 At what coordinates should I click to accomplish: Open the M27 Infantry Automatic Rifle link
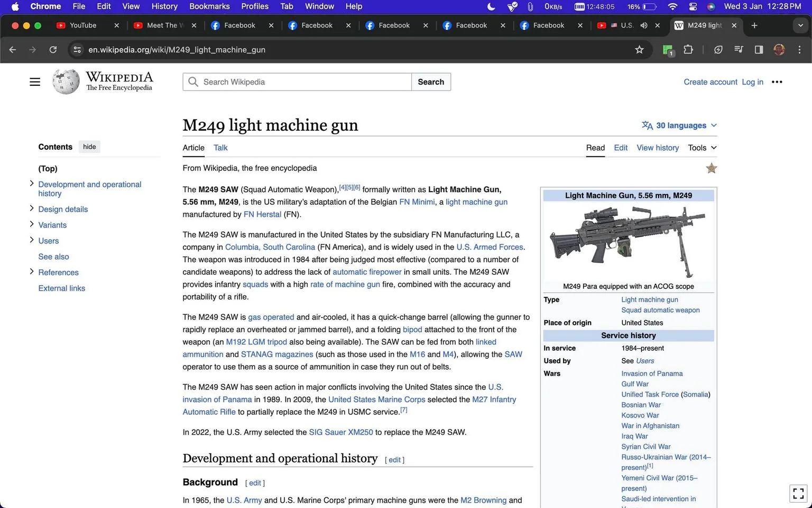coord(349,406)
